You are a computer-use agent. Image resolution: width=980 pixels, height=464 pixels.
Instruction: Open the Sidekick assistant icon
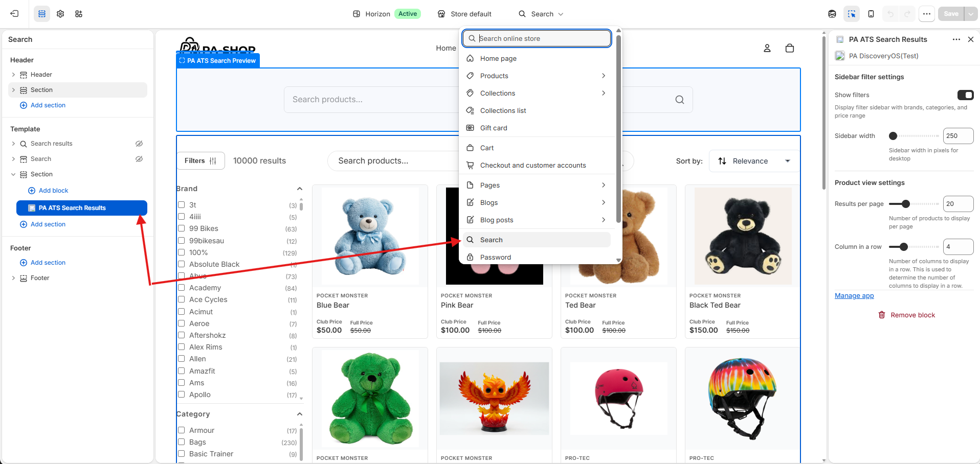click(x=832, y=14)
